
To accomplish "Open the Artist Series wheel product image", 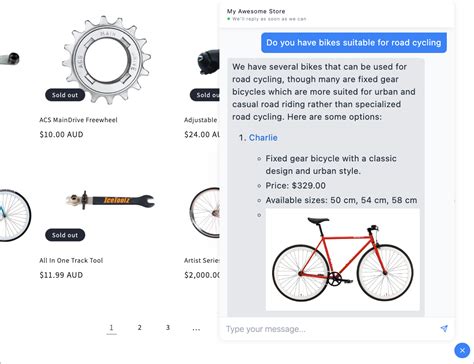I will point(205,212).
